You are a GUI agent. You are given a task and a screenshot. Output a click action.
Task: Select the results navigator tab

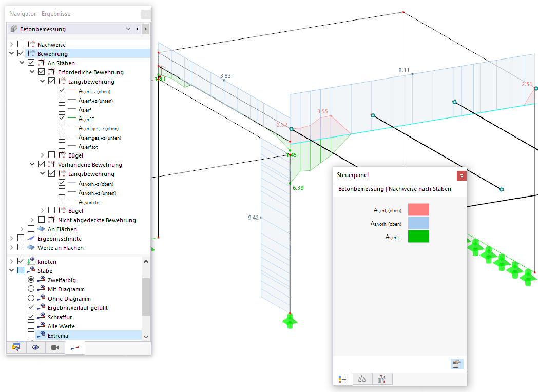coord(75,347)
